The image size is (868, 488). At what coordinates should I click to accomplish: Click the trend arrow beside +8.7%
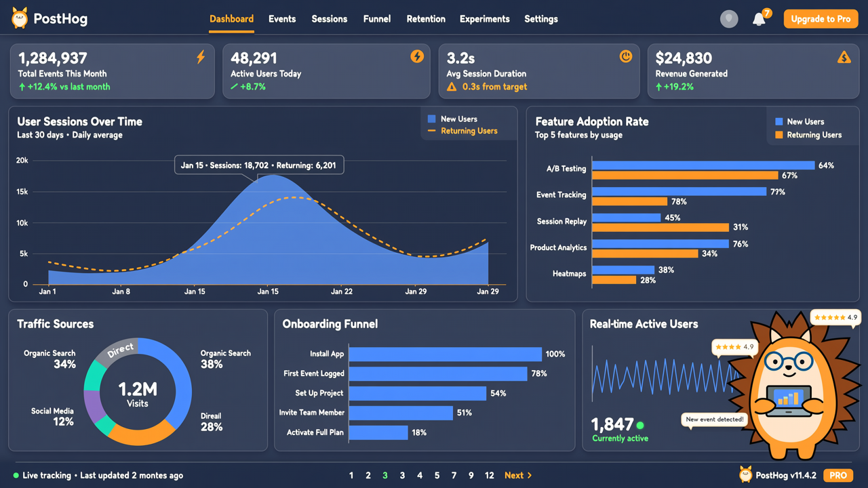[235, 87]
